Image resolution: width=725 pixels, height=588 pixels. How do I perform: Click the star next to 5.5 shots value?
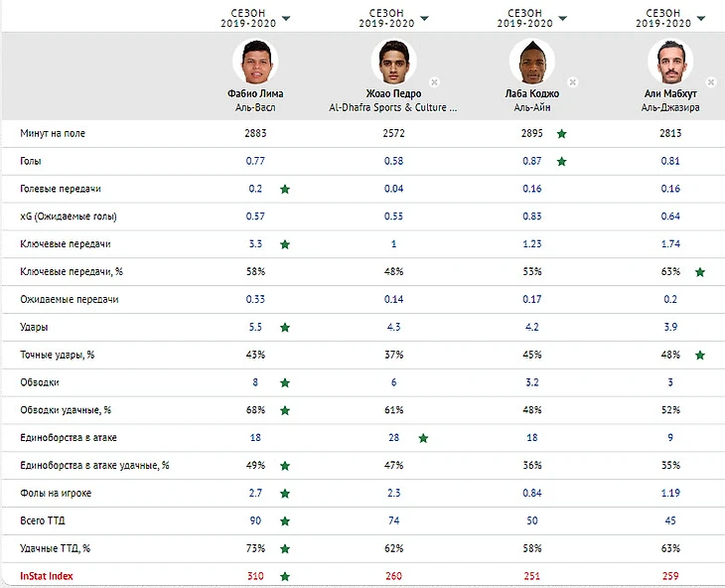coord(285,327)
